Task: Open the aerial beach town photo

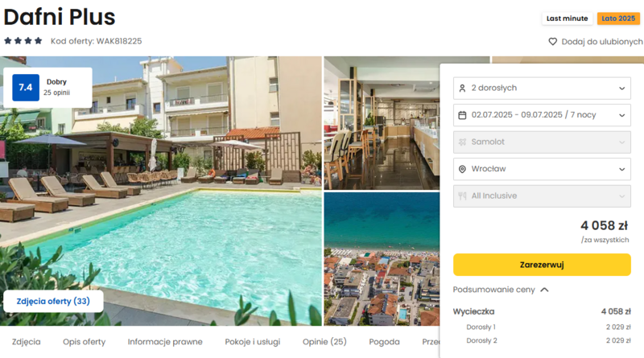Action: point(382,259)
